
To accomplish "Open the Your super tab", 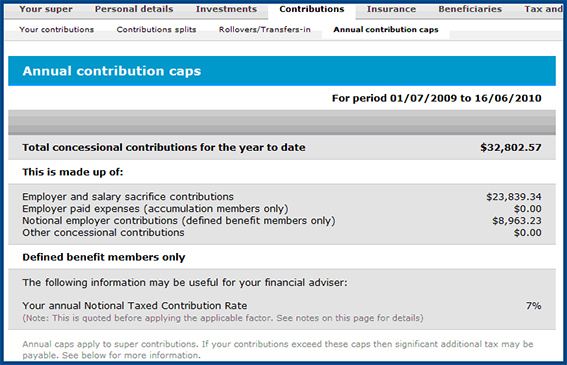I will [x=46, y=9].
